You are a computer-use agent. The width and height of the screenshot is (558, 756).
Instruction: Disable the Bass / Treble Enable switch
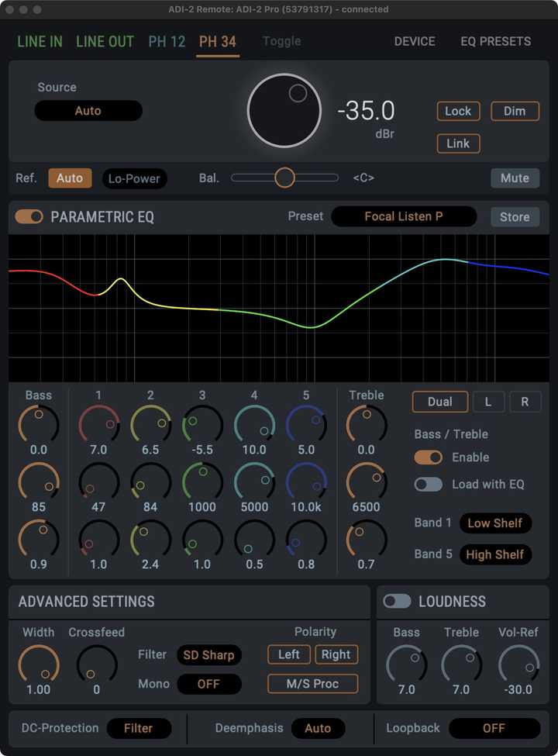tap(428, 457)
